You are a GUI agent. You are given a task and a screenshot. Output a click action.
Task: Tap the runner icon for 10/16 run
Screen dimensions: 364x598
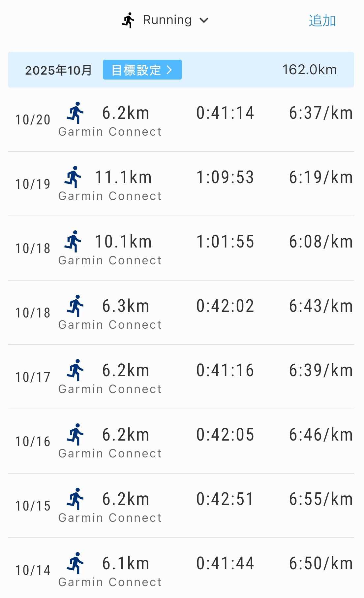tap(76, 435)
